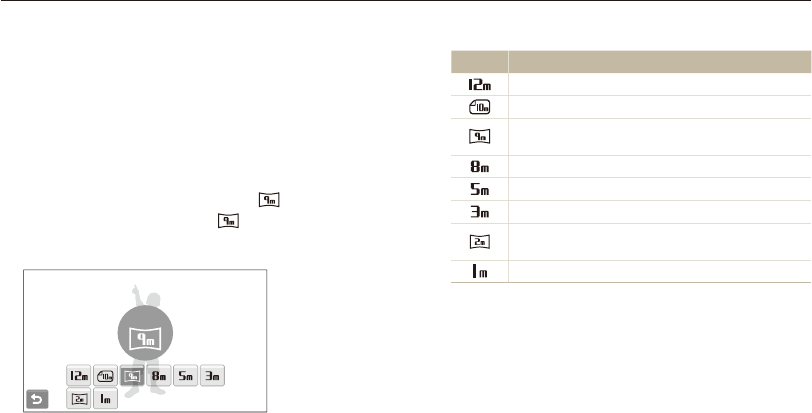This screenshot has width=812, height=413.
Task: Select 8m resolution in camera option row
Action: pos(157,376)
